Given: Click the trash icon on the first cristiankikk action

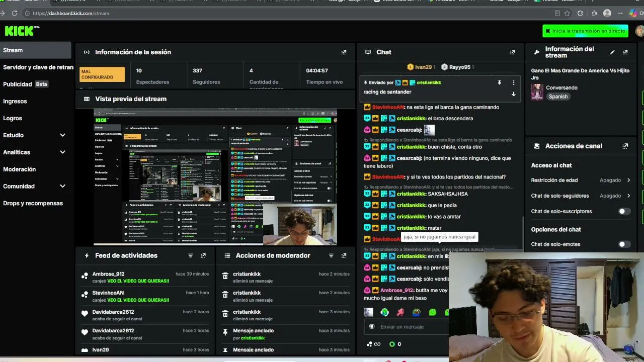Looking at the screenshot, I should point(225,276).
